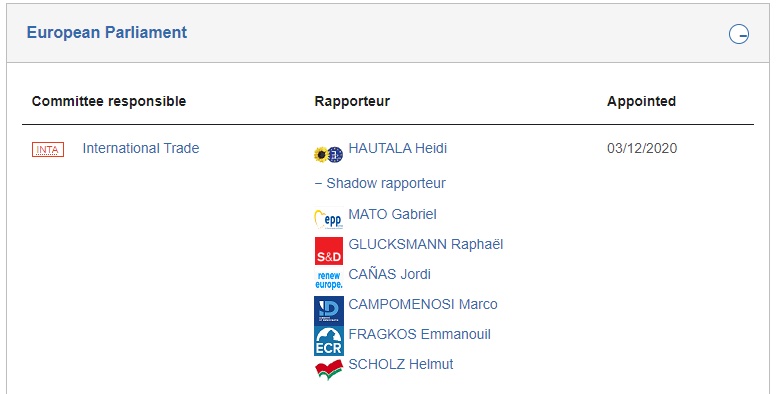
Task: Click the Rapporteur column header
Action: tap(352, 101)
